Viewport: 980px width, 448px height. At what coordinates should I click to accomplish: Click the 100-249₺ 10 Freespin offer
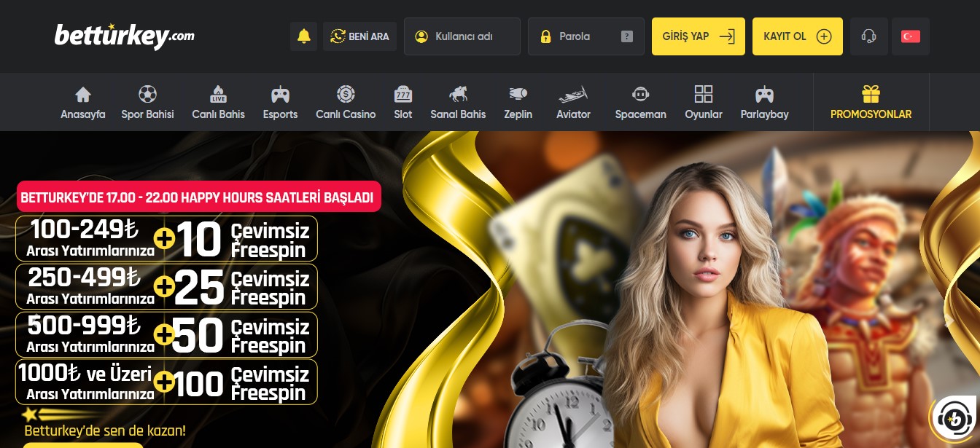click(167, 239)
